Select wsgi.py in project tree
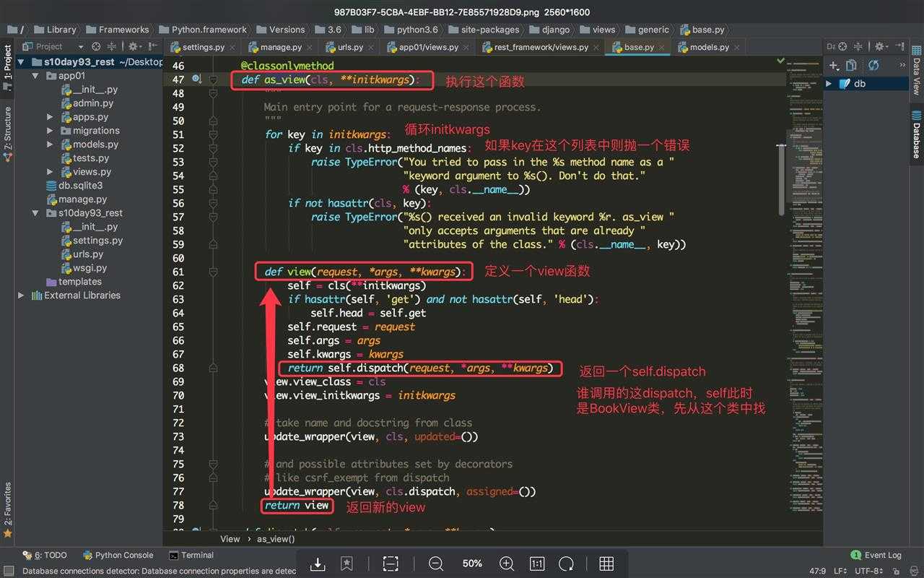924x578 pixels. tap(84, 268)
